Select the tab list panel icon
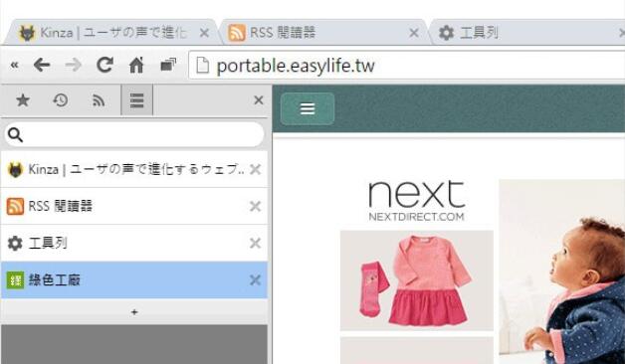The height and width of the screenshot is (364, 625). coord(136,100)
